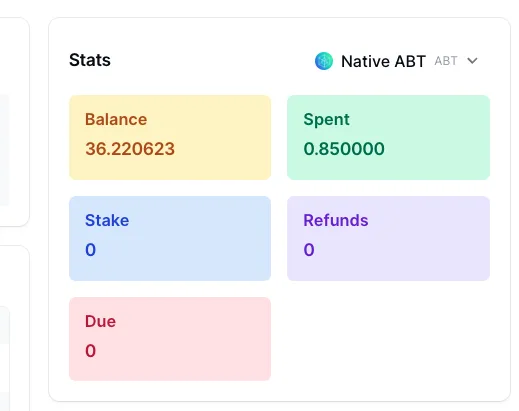Select the Due value of 0
Viewport: 519px width, 411px height.
[x=90, y=351]
